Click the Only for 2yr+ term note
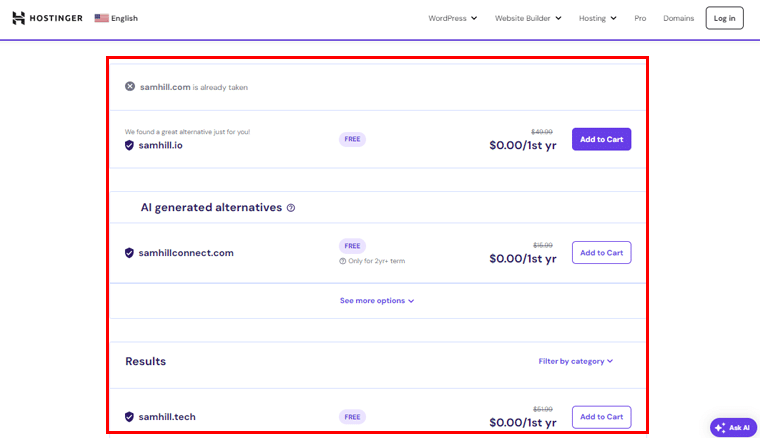Image resolution: width=760 pixels, height=438 pixels. [x=376, y=261]
